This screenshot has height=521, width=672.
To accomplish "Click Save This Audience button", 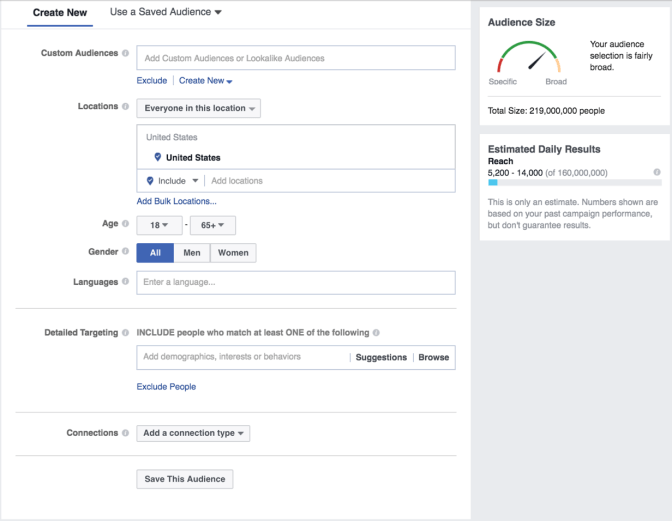I will (x=185, y=479).
